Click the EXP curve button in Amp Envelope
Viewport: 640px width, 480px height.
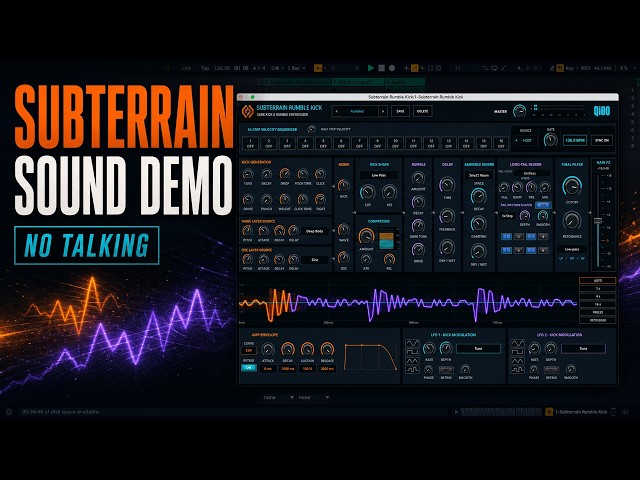[249, 351]
